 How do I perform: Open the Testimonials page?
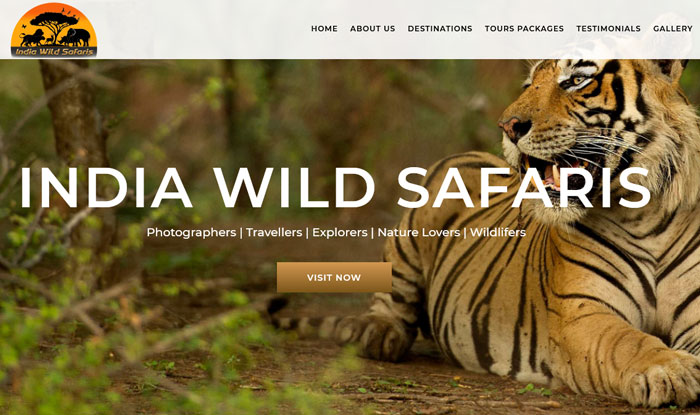(x=608, y=29)
